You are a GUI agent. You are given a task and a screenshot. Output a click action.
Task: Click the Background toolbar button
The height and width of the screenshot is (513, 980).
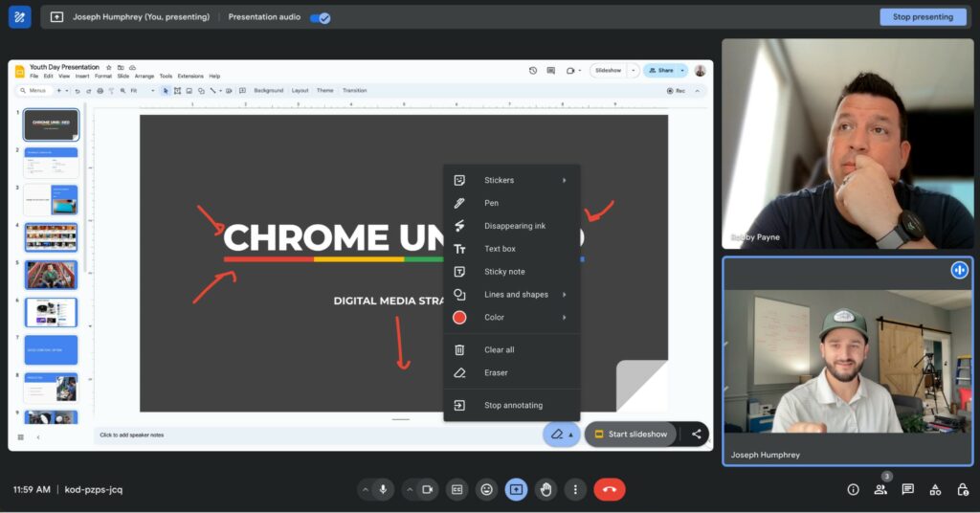click(x=268, y=91)
